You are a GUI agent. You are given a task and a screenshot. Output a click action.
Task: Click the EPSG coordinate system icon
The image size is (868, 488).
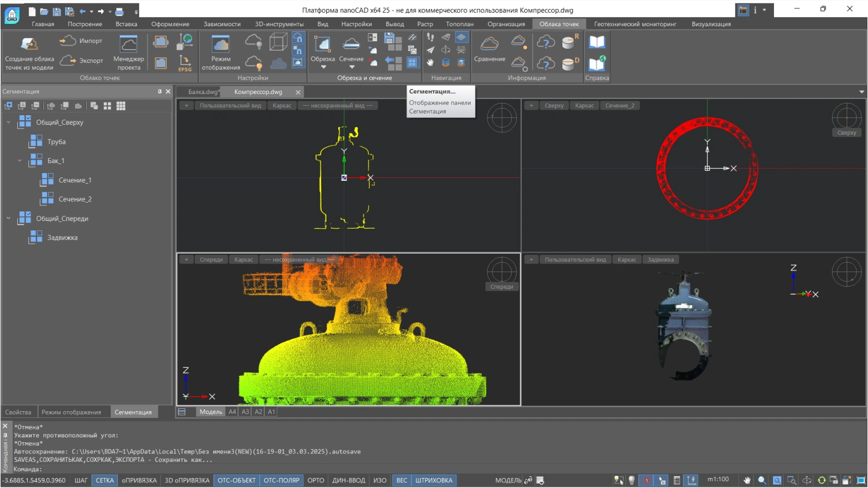[x=185, y=62]
